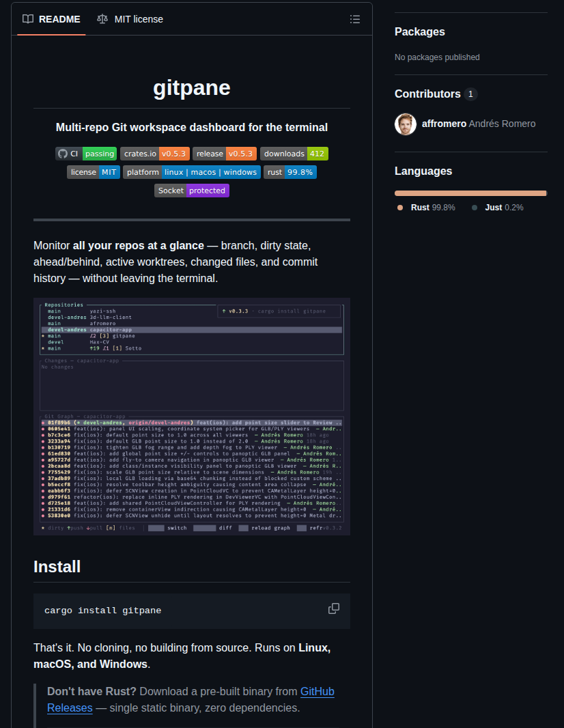Viewport: 564px width, 728px height.
Task: Copy the cargo install gitpane command
Action: click(x=334, y=608)
